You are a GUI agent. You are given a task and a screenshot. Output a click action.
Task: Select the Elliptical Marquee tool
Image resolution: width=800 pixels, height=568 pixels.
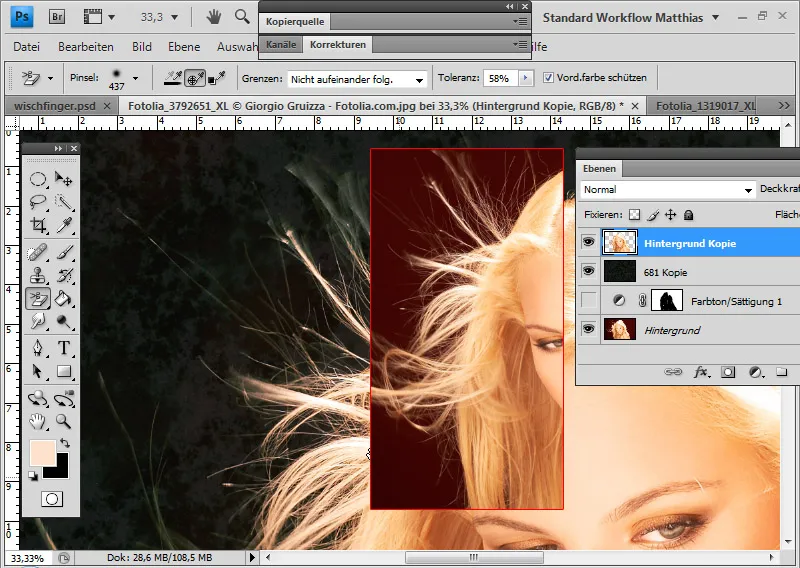(38, 179)
